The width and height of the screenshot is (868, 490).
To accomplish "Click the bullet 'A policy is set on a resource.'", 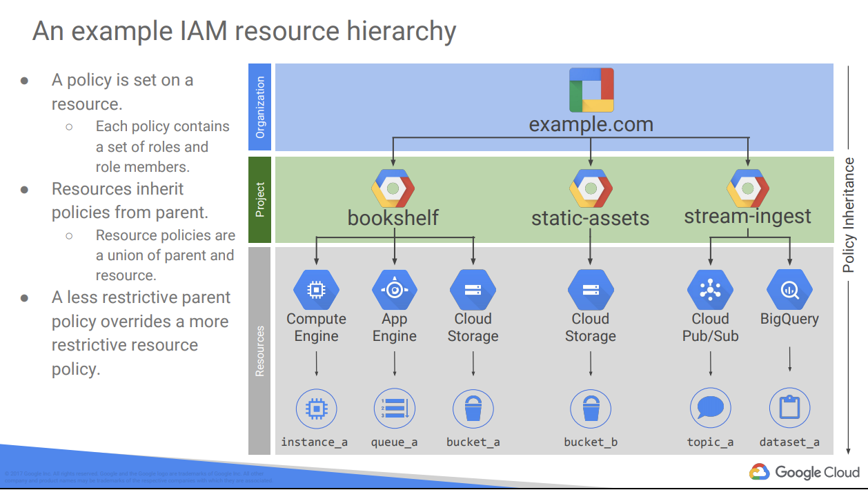I will 122,92.
